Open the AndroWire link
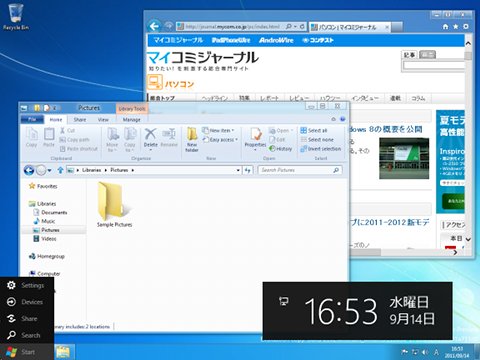This screenshot has width=480, height=360. coord(276,40)
